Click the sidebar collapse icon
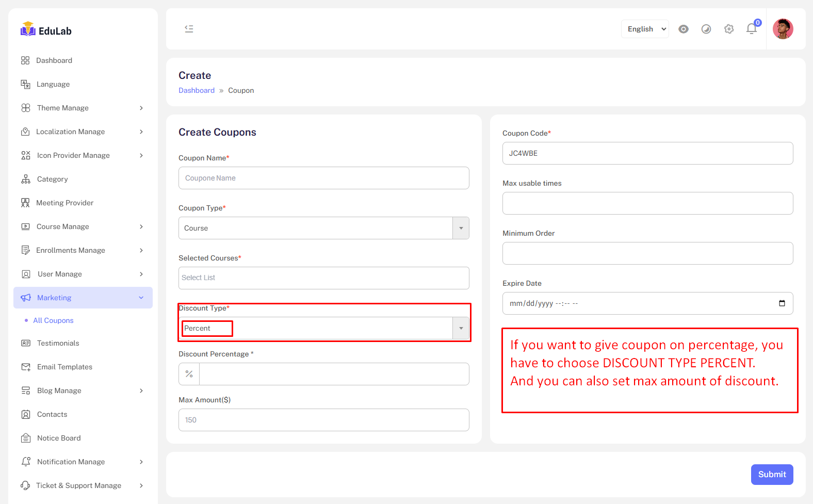The width and height of the screenshot is (813, 504). 189,29
